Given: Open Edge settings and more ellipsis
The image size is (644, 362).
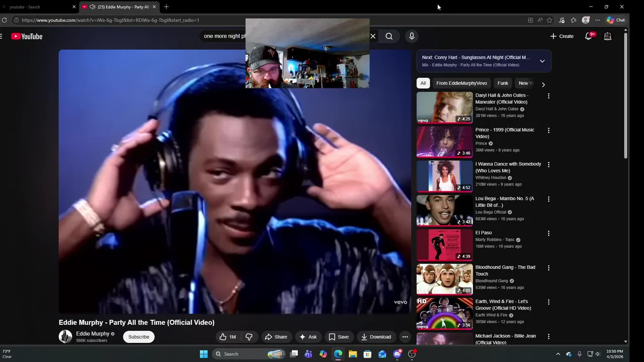Looking at the screenshot, I should coord(598,20).
